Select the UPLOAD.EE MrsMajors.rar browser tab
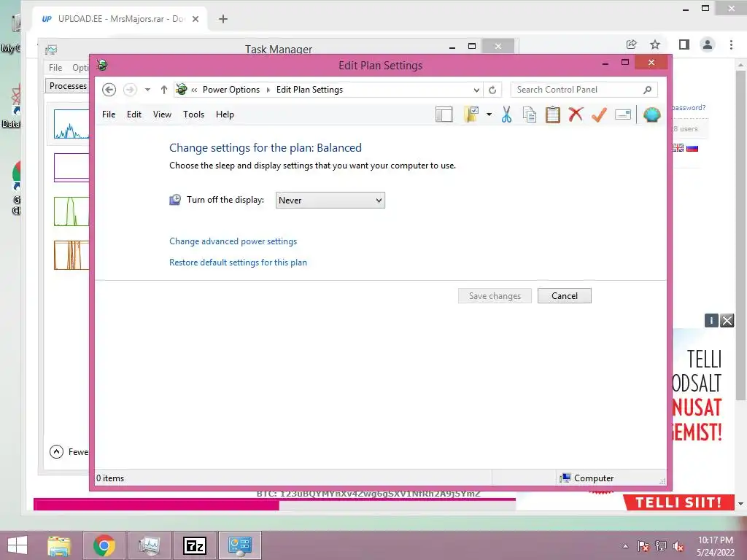 (x=119, y=19)
